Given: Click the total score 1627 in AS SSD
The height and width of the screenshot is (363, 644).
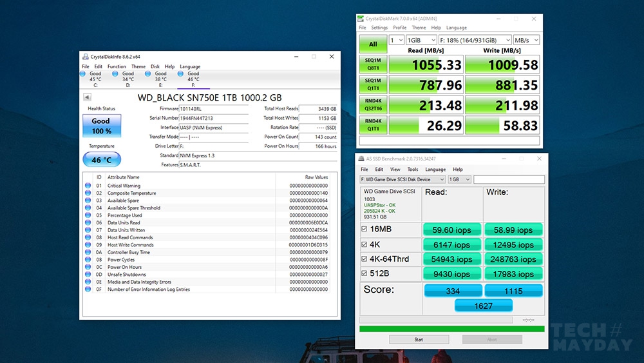Looking at the screenshot, I should click(x=484, y=306).
